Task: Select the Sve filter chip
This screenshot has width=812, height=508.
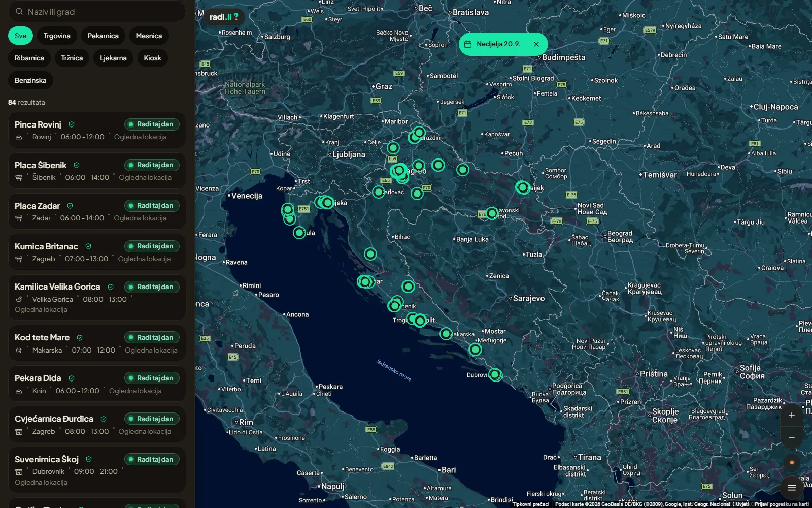Action: (x=20, y=36)
